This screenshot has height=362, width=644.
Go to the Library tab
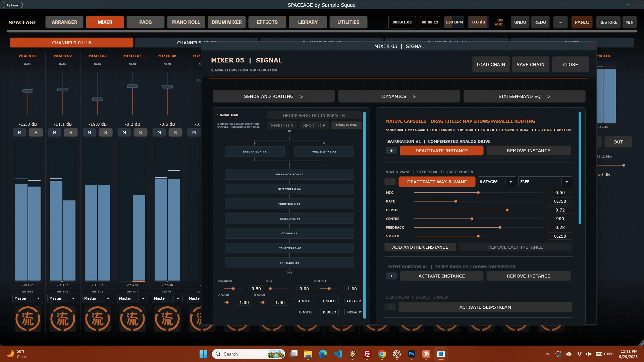pyautogui.click(x=308, y=22)
